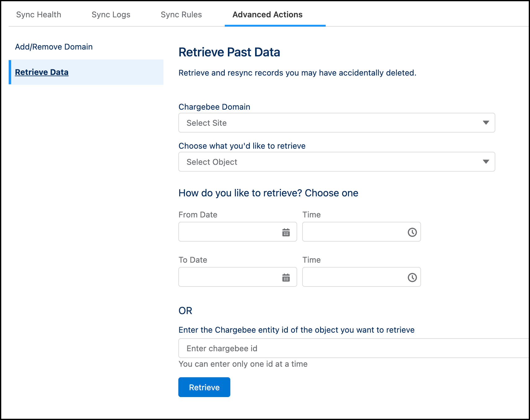Image resolution: width=530 pixels, height=420 pixels.
Task: Open Add/Remove Domain in the sidebar
Action: (x=54, y=47)
